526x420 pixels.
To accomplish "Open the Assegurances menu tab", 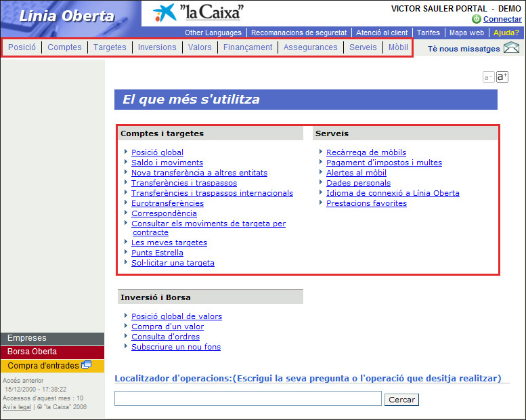I will click(x=310, y=47).
